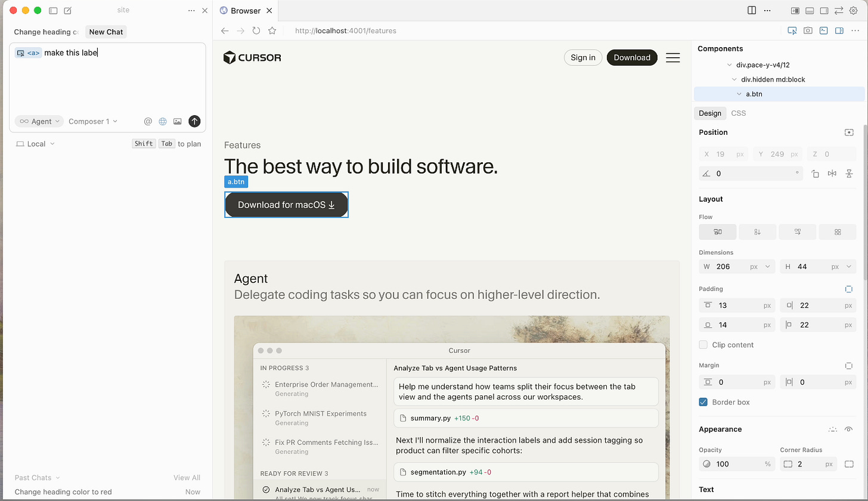Toggle individual corner radius icon
Image resolution: width=868 pixels, height=501 pixels.
tap(850, 464)
